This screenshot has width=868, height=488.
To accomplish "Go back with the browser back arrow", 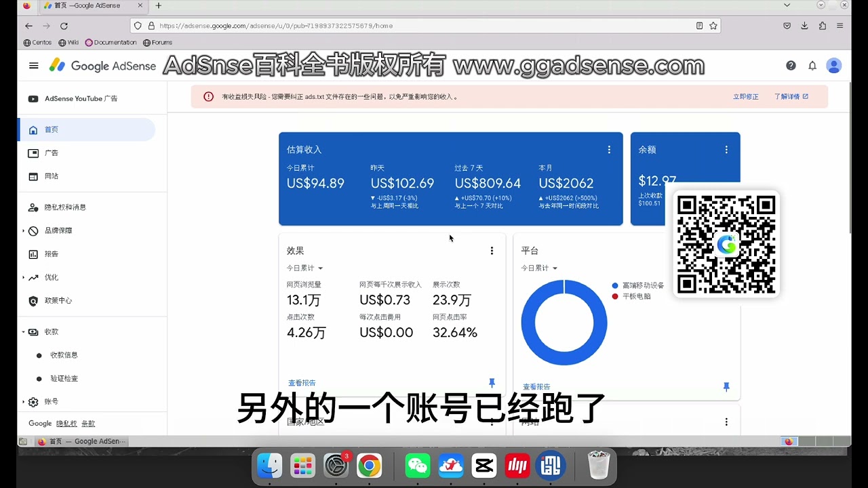I will tap(28, 26).
